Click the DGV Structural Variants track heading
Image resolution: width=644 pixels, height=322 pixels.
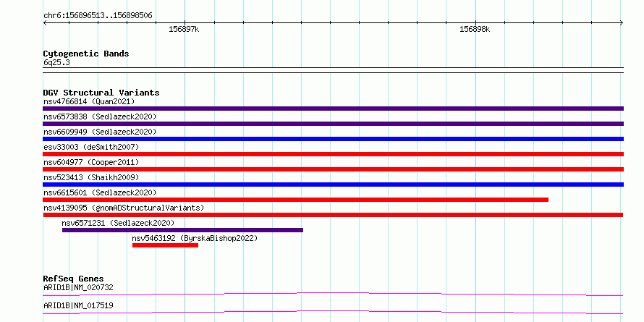coord(101,93)
